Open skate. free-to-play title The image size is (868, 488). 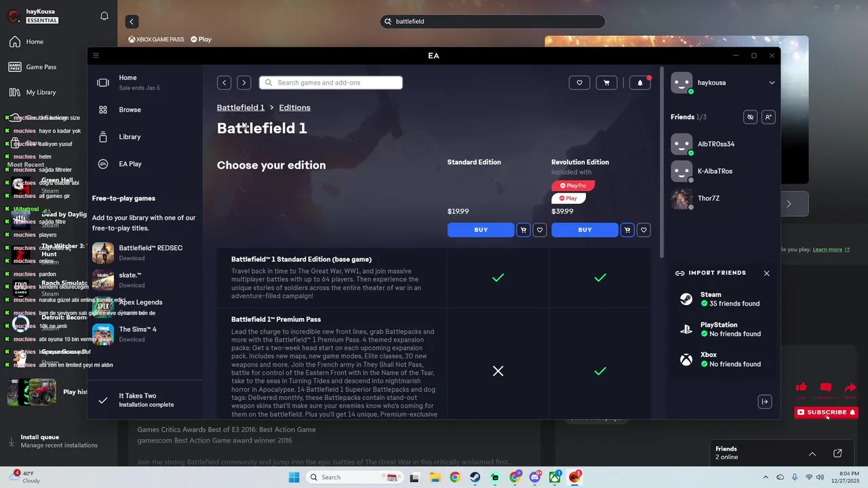click(x=146, y=280)
